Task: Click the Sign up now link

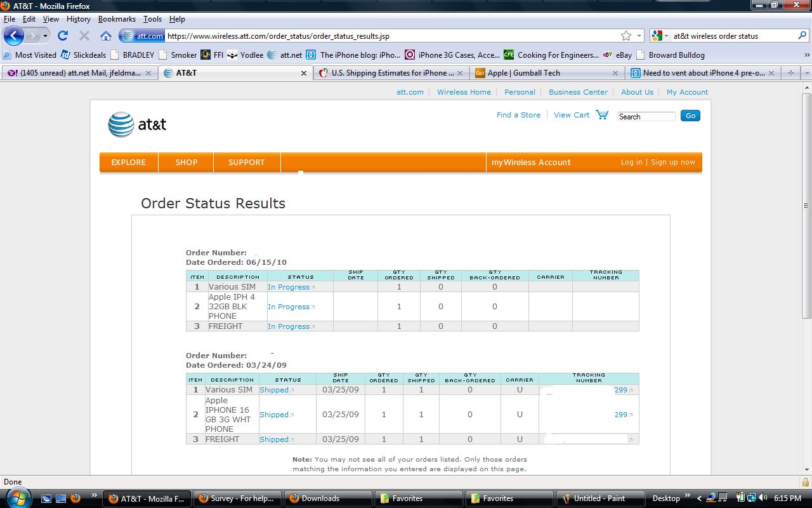Action: 673,163
